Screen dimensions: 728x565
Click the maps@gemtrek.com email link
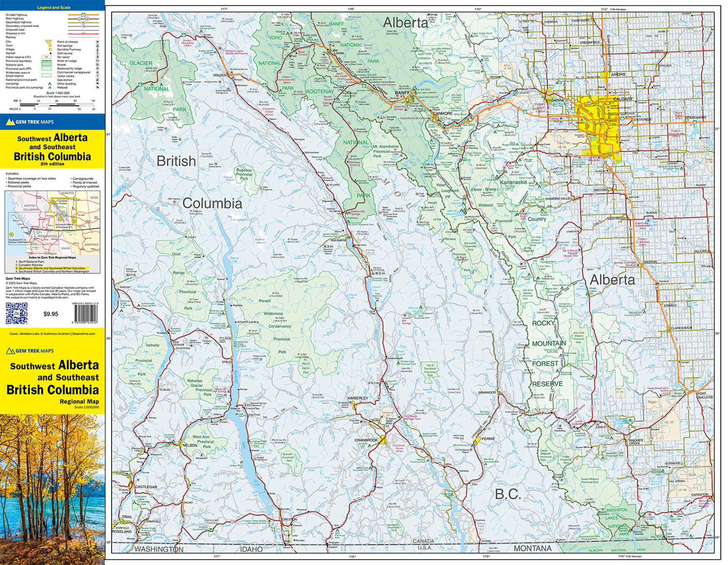(55, 298)
